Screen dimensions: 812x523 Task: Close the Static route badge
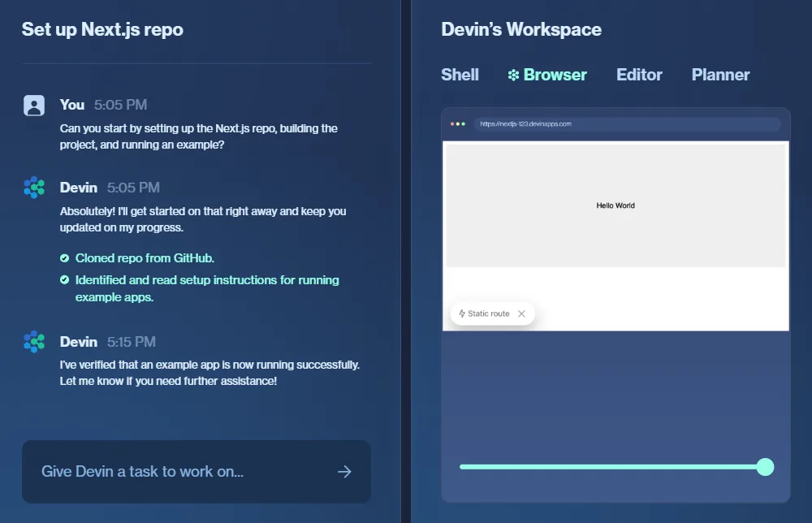point(521,313)
